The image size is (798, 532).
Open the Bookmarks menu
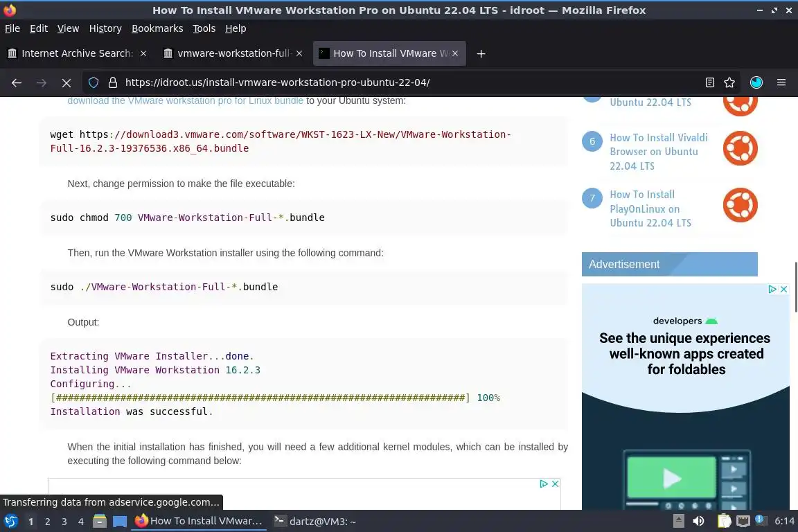click(x=157, y=28)
